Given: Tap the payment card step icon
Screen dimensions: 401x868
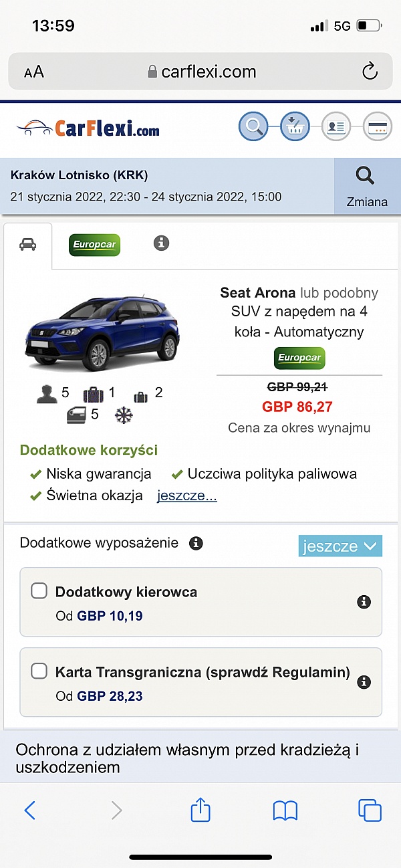Looking at the screenshot, I should coord(377,126).
